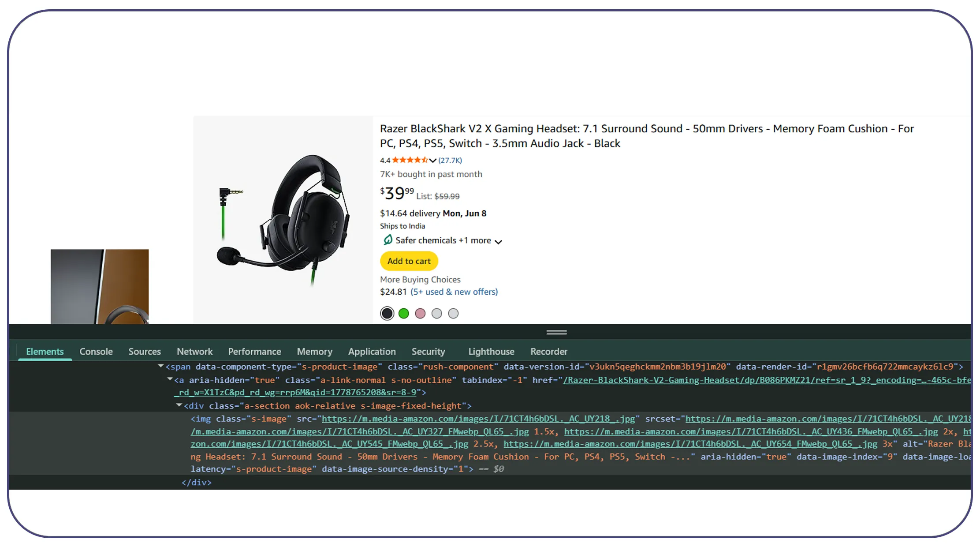Viewport: 980px width, 547px height.
Task: Click the partially visible headphone thumbnail on left
Action: coord(100,287)
